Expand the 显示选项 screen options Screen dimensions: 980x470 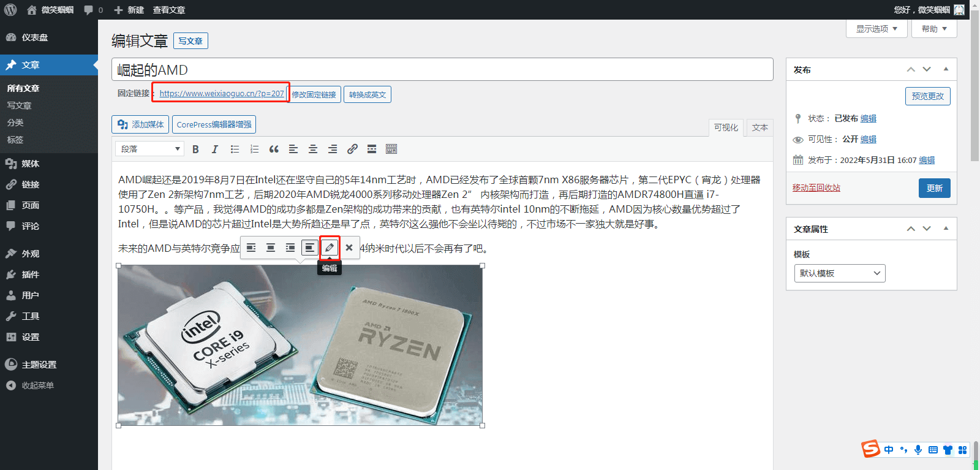click(x=876, y=29)
